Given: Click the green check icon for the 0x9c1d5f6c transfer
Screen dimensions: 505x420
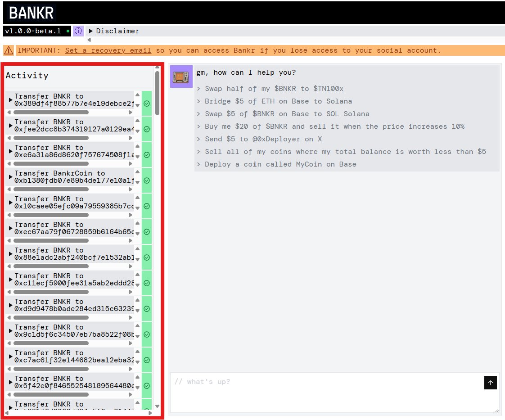Looking at the screenshot, I should (x=147, y=334).
